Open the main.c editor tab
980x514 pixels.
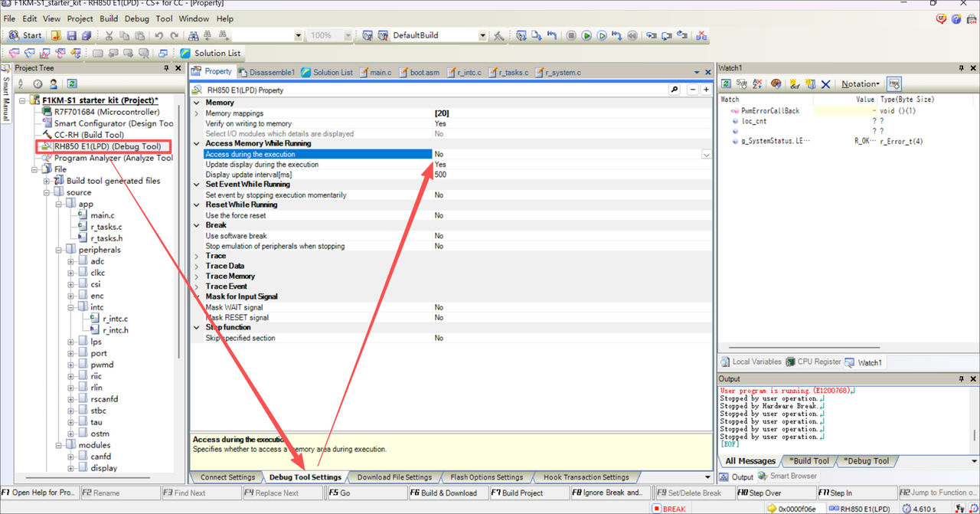tap(374, 72)
